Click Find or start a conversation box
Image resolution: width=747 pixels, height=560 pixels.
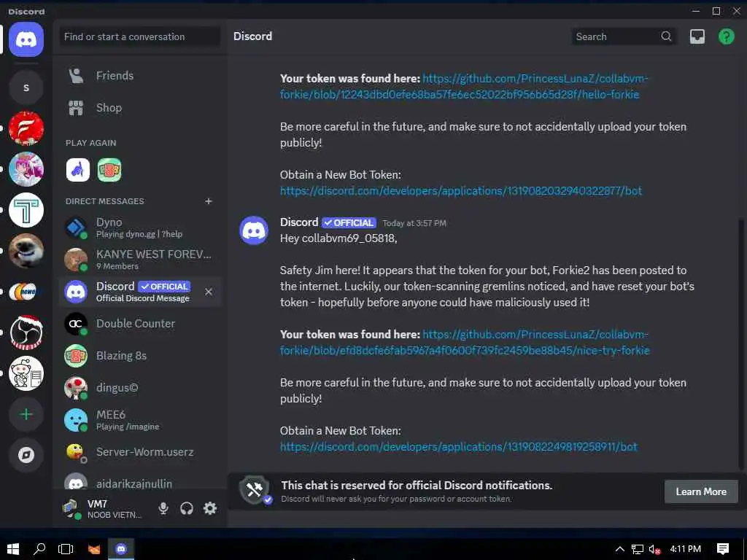coord(139,36)
